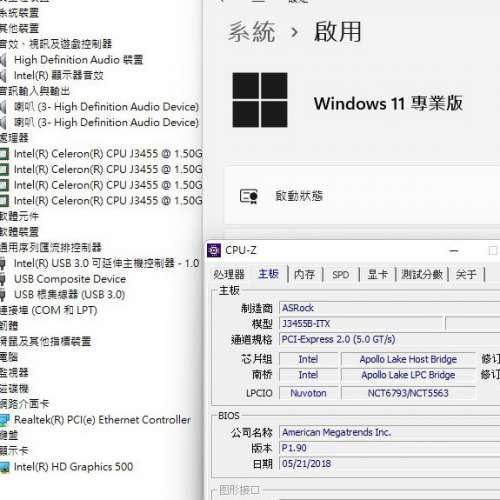Screen dimensions: 500x500
Task: Click the BIOS date 05/21/2018 field
Action: [389, 464]
